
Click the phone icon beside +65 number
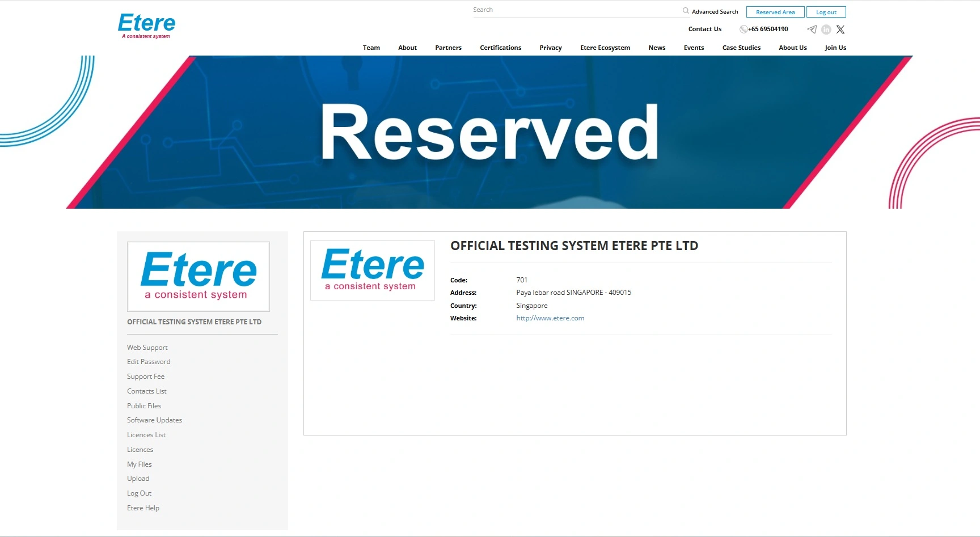pos(743,29)
